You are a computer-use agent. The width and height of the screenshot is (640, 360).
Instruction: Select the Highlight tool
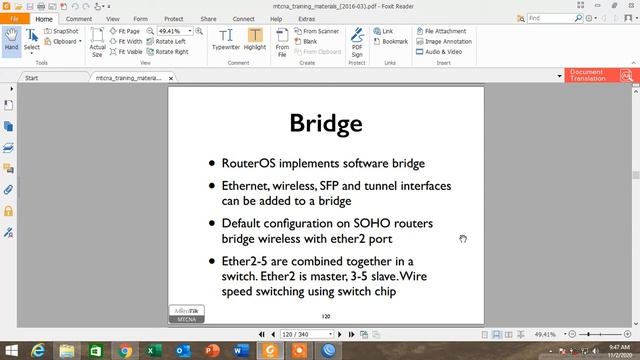(x=255, y=40)
